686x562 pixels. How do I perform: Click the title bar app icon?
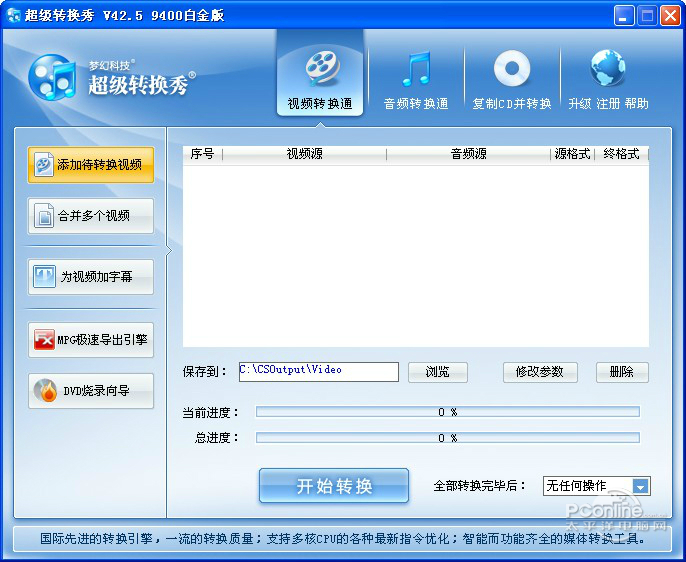[13, 15]
